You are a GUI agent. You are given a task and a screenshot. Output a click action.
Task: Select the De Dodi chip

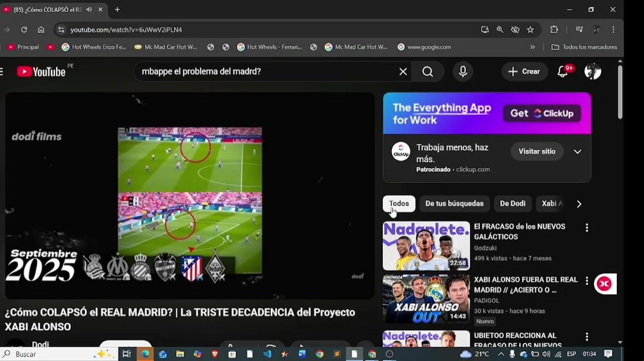(x=513, y=204)
